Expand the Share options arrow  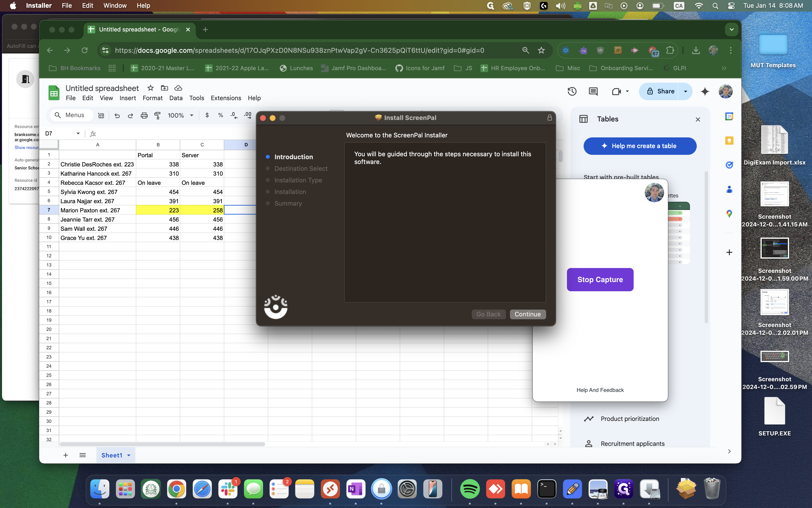pyautogui.click(x=685, y=91)
